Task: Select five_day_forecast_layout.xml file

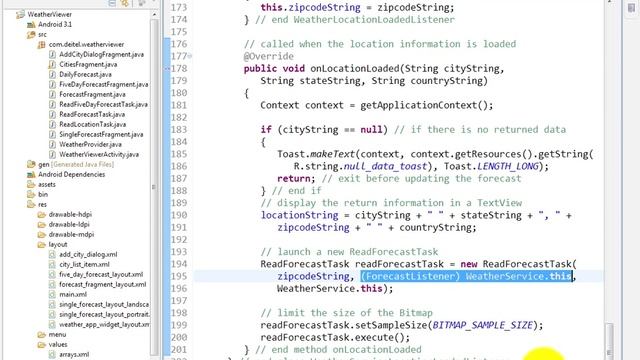Action: (101, 274)
